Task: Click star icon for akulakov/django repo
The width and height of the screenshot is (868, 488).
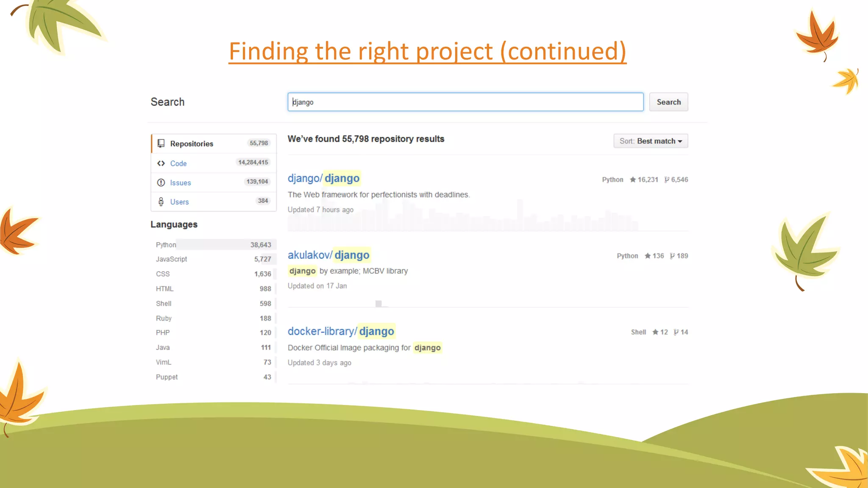Action: (x=648, y=256)
